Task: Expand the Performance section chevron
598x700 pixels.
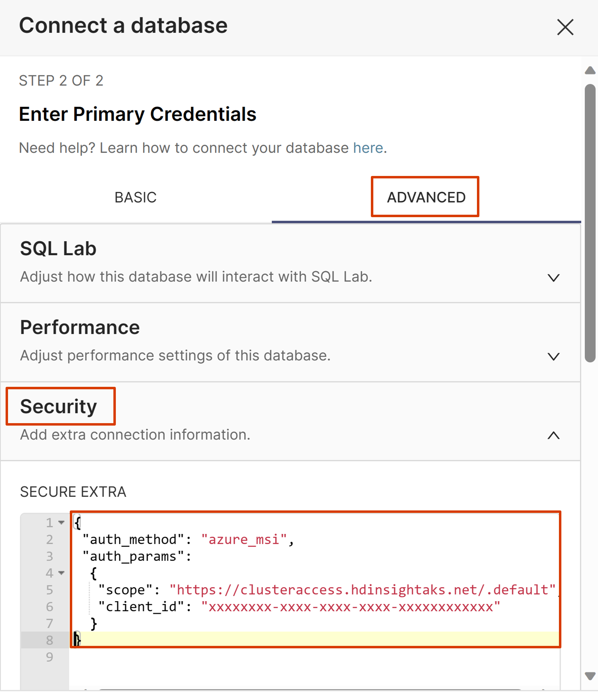Action: click(553, 356)
